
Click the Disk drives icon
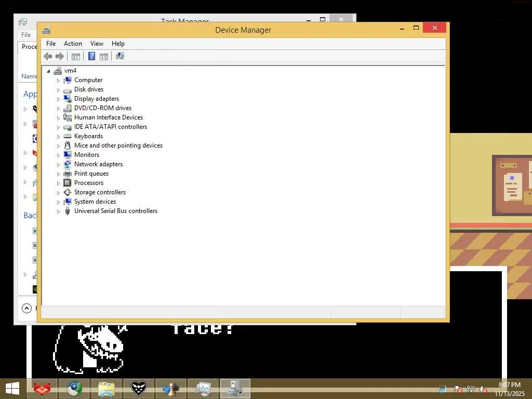pos(68,90)
